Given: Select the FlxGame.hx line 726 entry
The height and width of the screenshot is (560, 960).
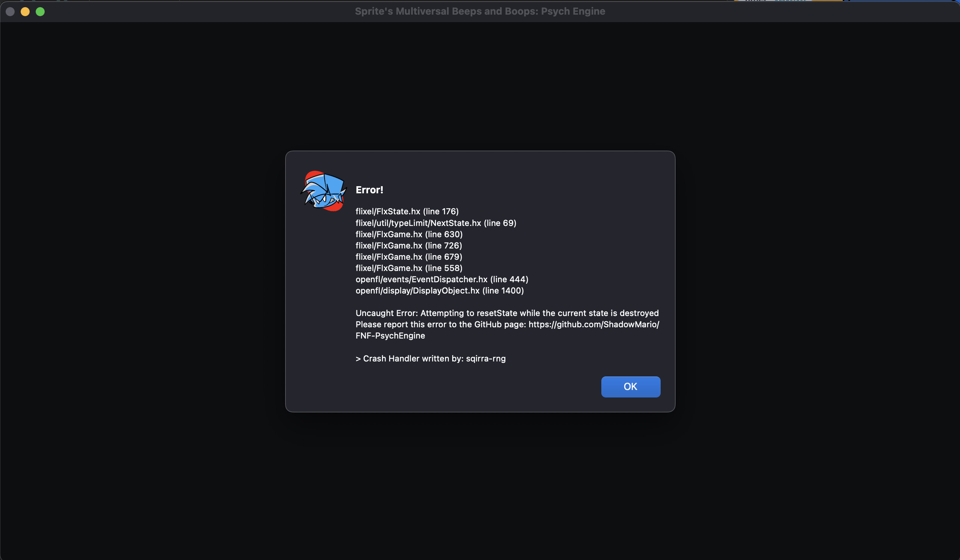Looking at the screenshot, I should coord(409,245).
